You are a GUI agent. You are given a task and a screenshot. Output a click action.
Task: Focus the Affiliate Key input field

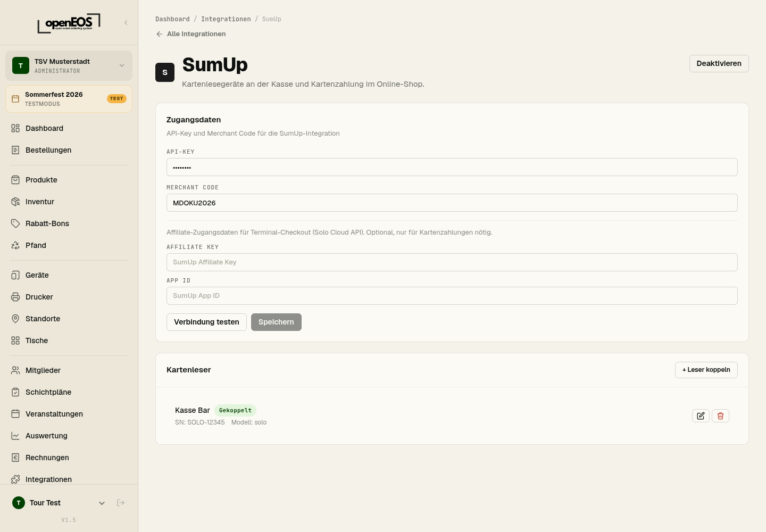pyautogui.click(x=452, y=262)
